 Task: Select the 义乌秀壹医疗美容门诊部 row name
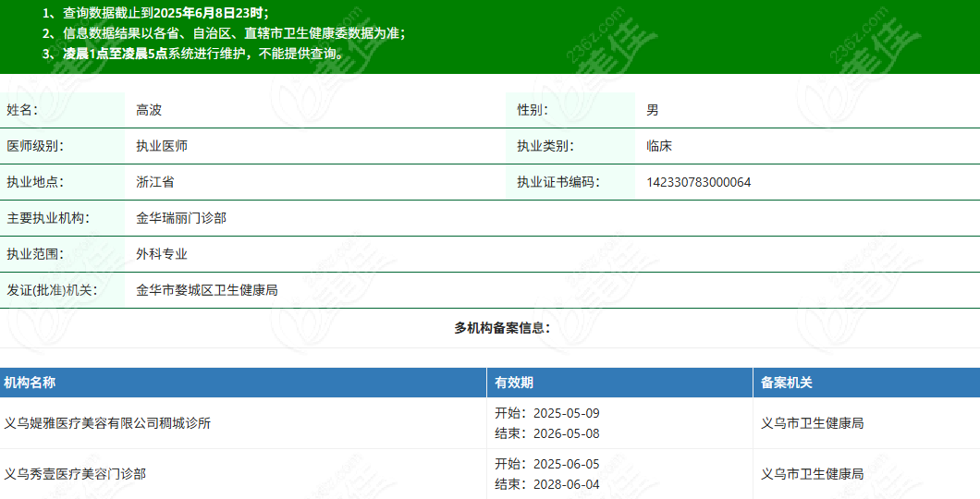click(75, 474)
